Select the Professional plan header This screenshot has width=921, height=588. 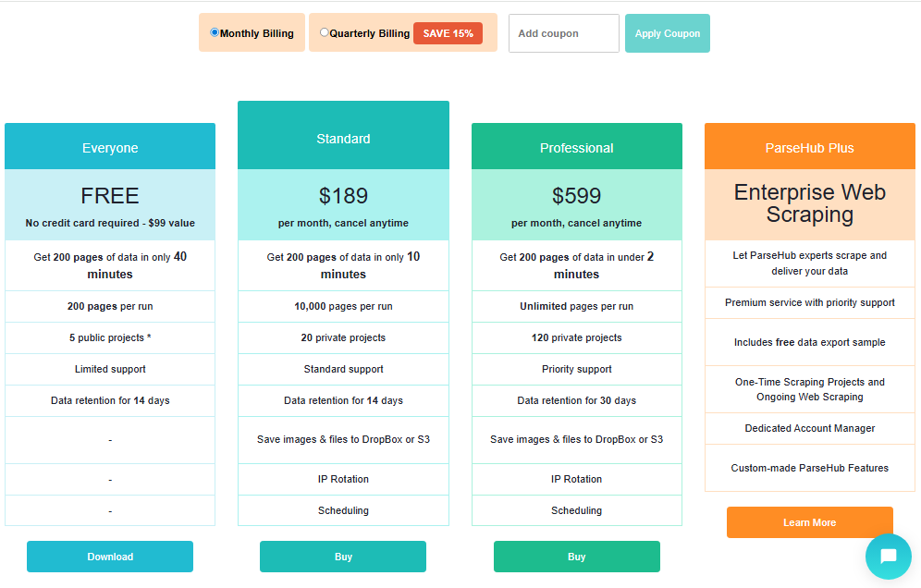[576, 148]
